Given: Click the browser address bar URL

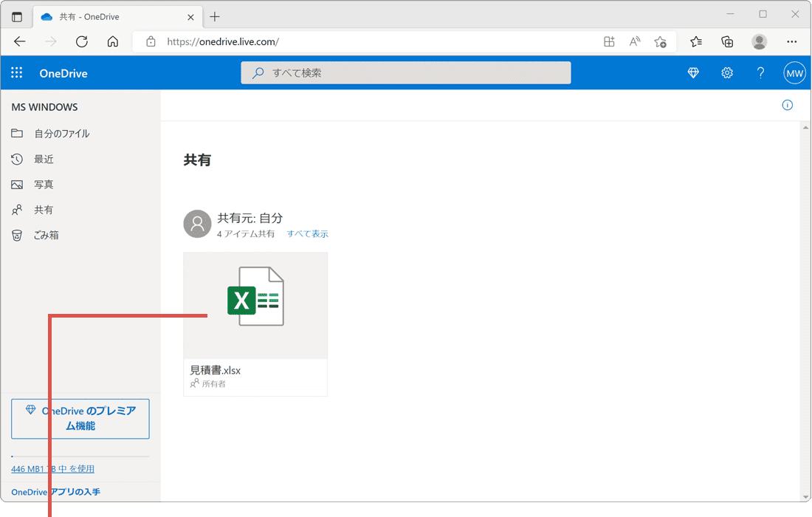Looking at the screenshot, I should pyautogui.click(x=223, y=41).
